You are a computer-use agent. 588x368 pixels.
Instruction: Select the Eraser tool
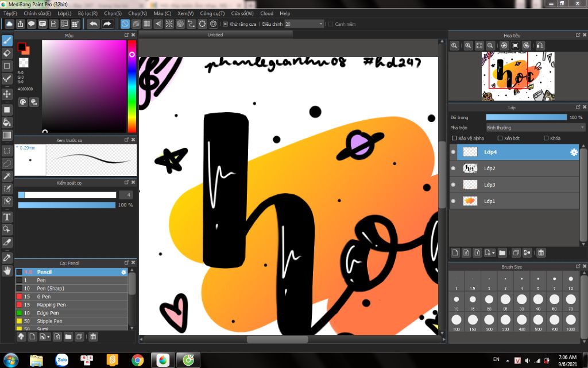click(7, 53)
